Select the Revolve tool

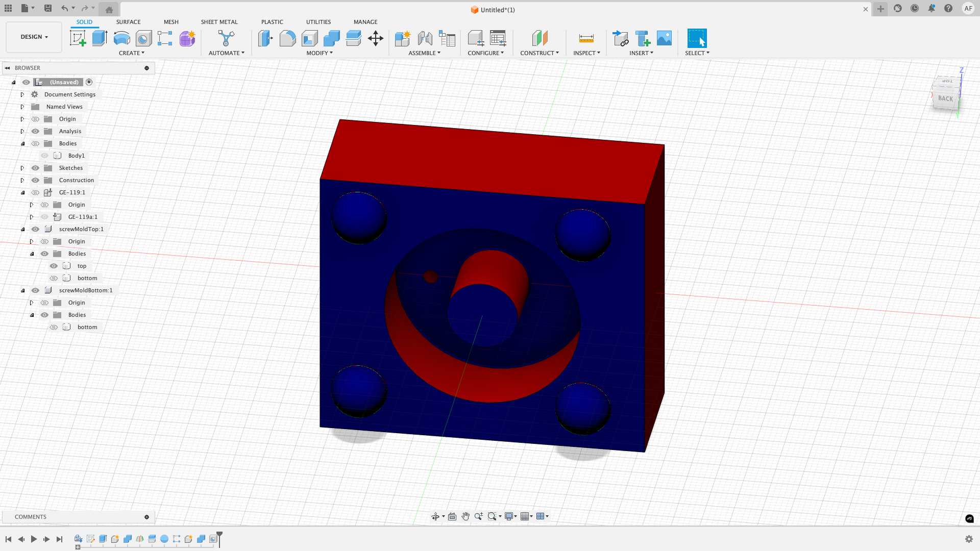tap(121, 38)
